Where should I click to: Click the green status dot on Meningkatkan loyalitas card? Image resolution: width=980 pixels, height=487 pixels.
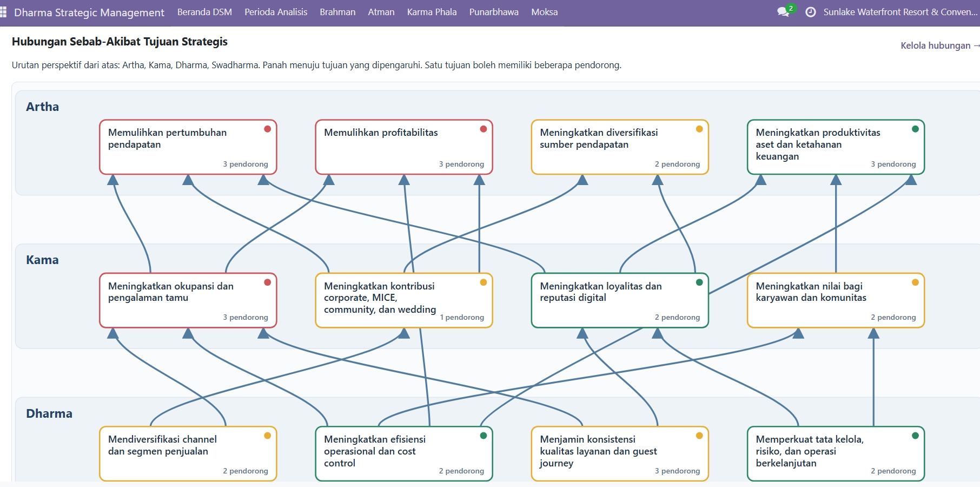[699, 282]
